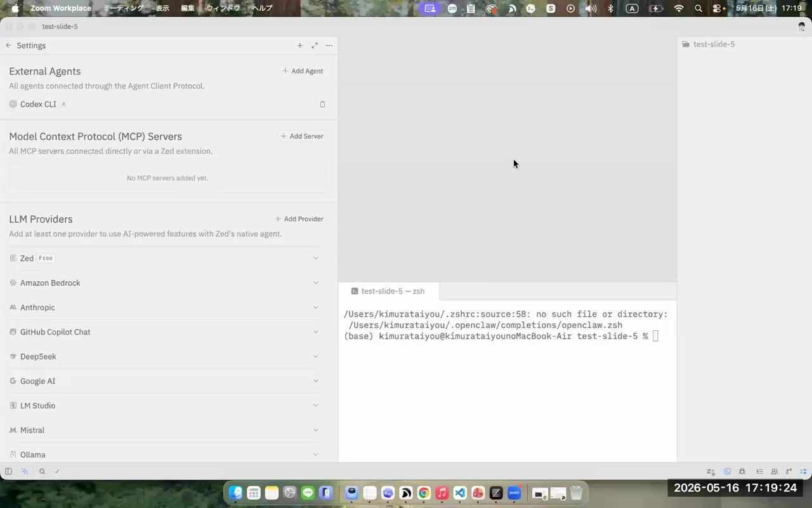Click the "LLM Providers" section heading

click(41, 219)
